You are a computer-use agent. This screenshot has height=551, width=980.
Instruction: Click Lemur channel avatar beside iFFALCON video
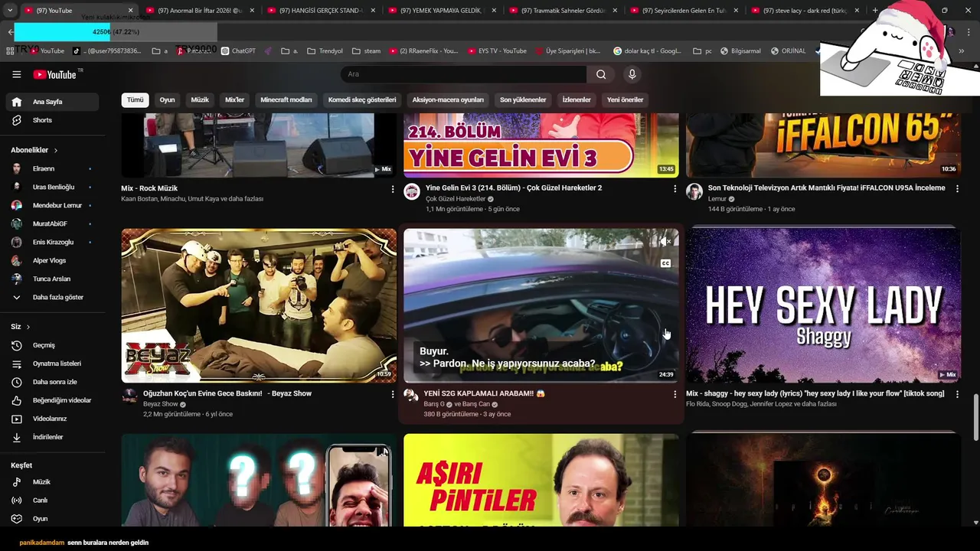tap(694, 191)
